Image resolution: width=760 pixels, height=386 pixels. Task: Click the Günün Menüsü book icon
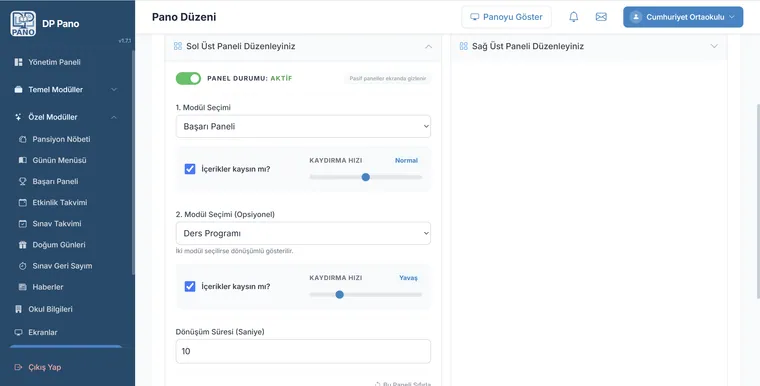(x=22, y=160)
